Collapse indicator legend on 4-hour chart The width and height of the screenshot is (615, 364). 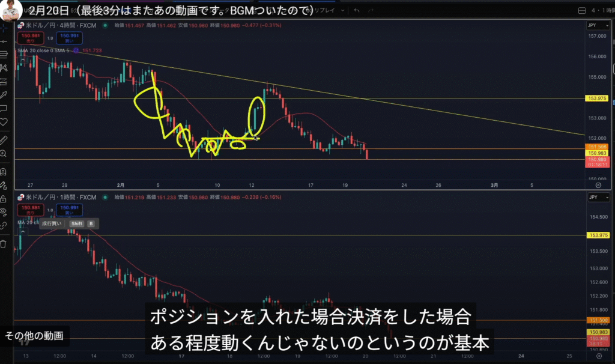(23, 59)
